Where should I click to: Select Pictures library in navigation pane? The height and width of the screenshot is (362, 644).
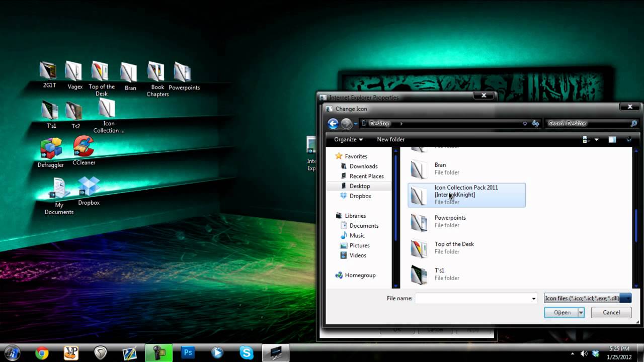click(x=359, y=245)
